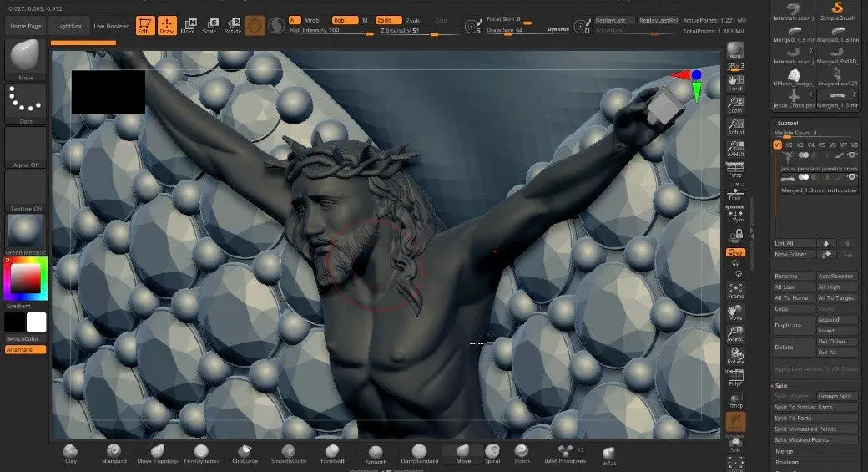Open the Texture Off slot
The height and width of the screenshot is (472, 868).
(26, 191)
